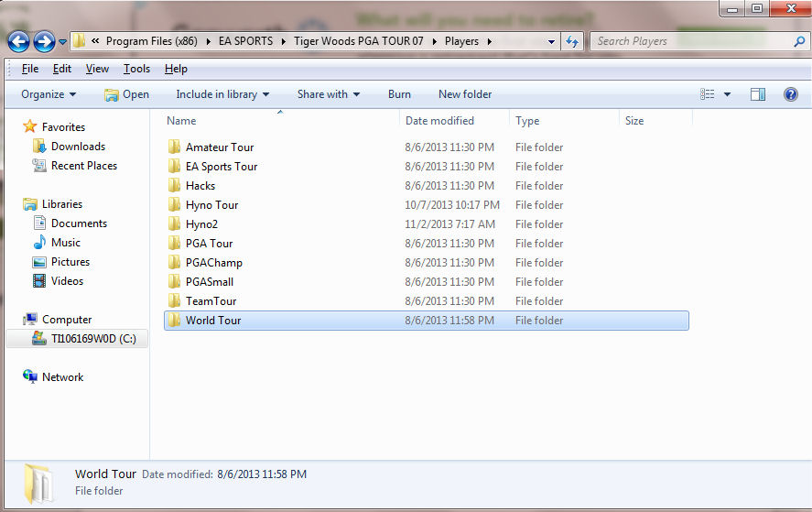Image resolution: width=812 pixels, height=512 pixels.
Task: Click the large folder thumbnail in details pane
Action: click(x=38, y=484)
